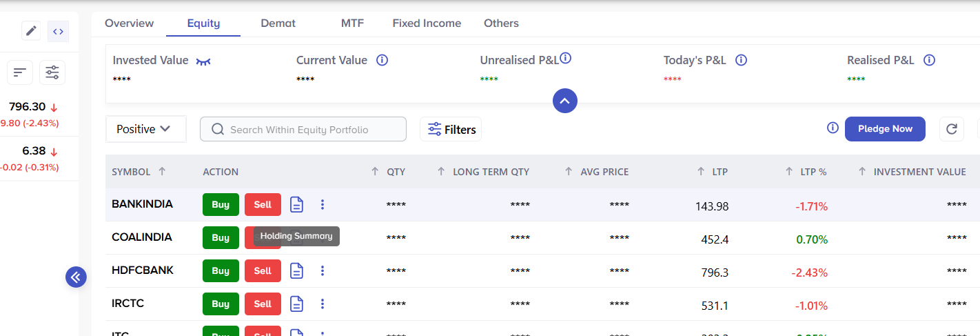Click the Pledge Now button
The height and width of the screenshot is (336, 980).
click(885, 129)
